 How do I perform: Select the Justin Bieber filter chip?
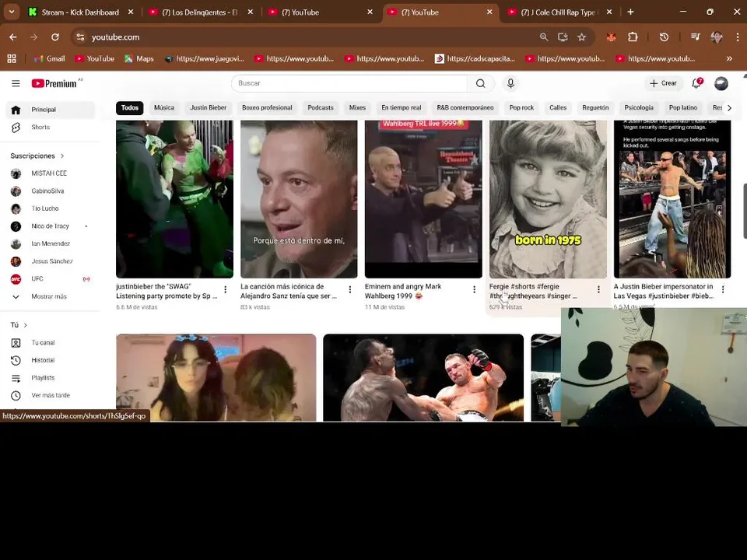[209, 107]
